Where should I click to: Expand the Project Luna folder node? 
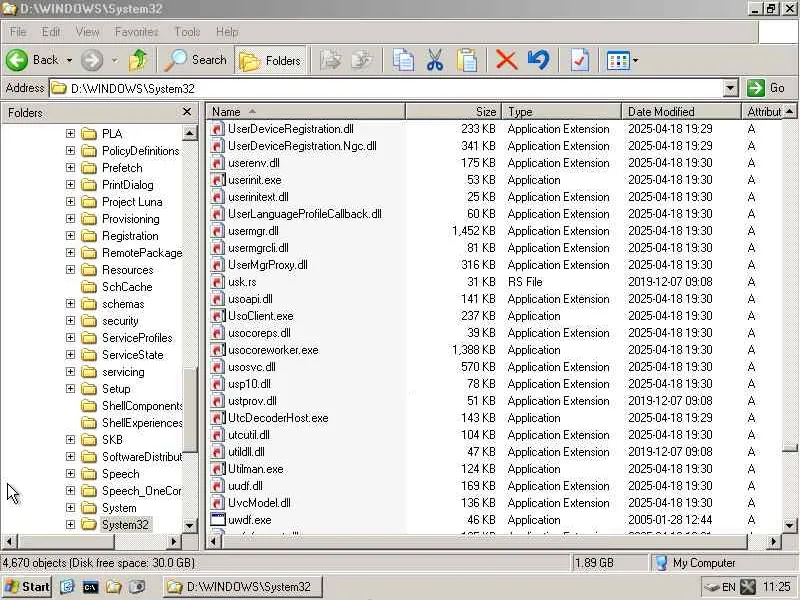[70, 202]
